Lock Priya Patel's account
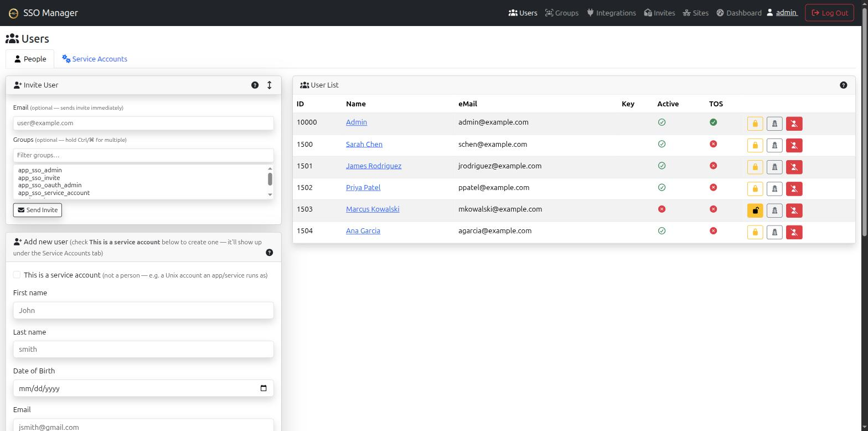Image resolution: width=868 pixels, height=431 pixels. tap(755, 188)
